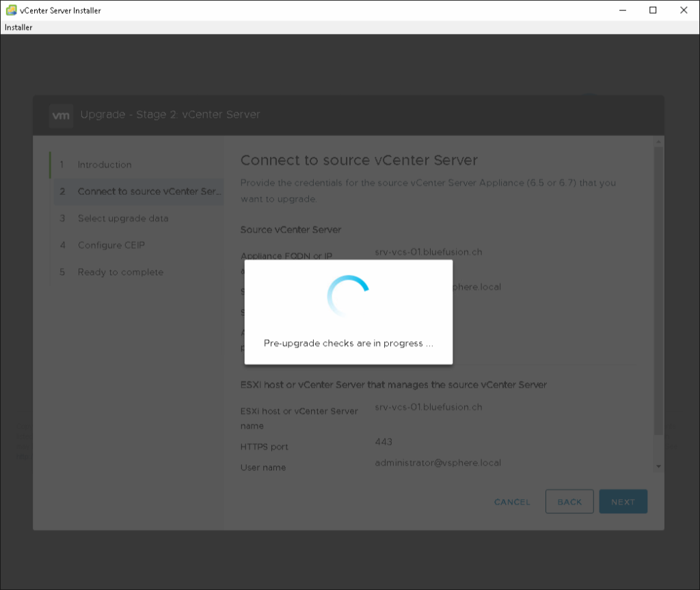Select the Ready to complete step
Screen dimensions: 700x590
[x=120, y=272]
